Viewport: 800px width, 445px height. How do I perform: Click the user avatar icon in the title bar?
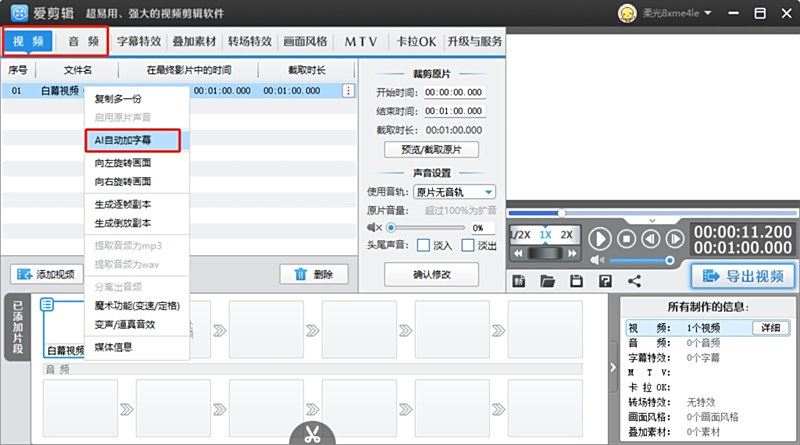tap(627, 13)
